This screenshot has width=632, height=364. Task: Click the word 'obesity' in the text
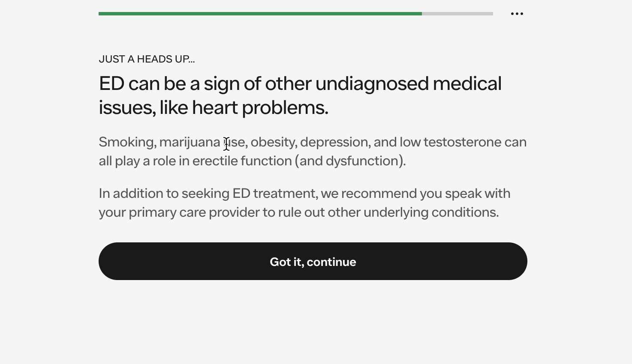(x=273, y=142)
